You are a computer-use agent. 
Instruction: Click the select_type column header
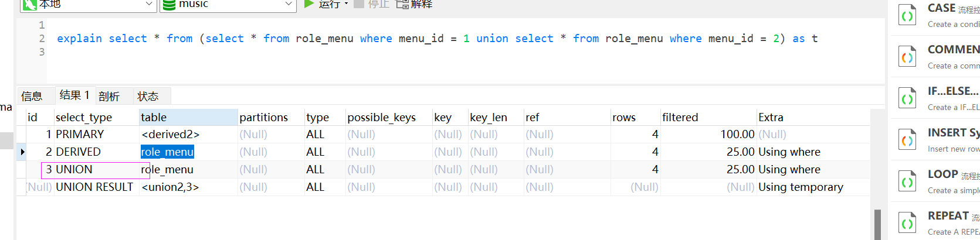tap(84, 118)
